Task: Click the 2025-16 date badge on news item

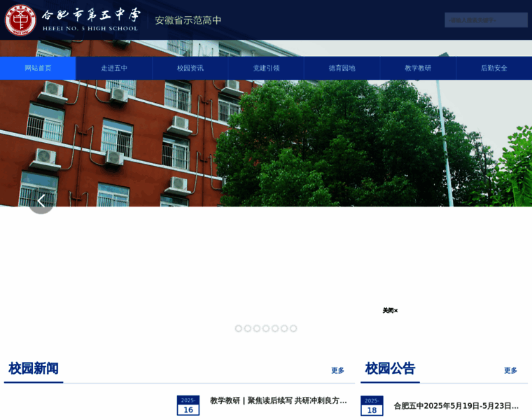Action: [x=188, y=405]
